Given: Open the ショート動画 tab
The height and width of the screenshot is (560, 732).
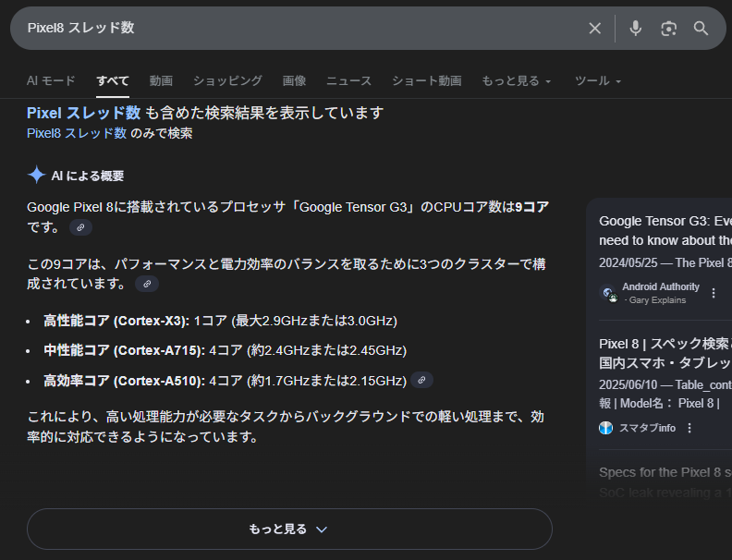Looking at the screenshot, I should click(x=427, y=80).
